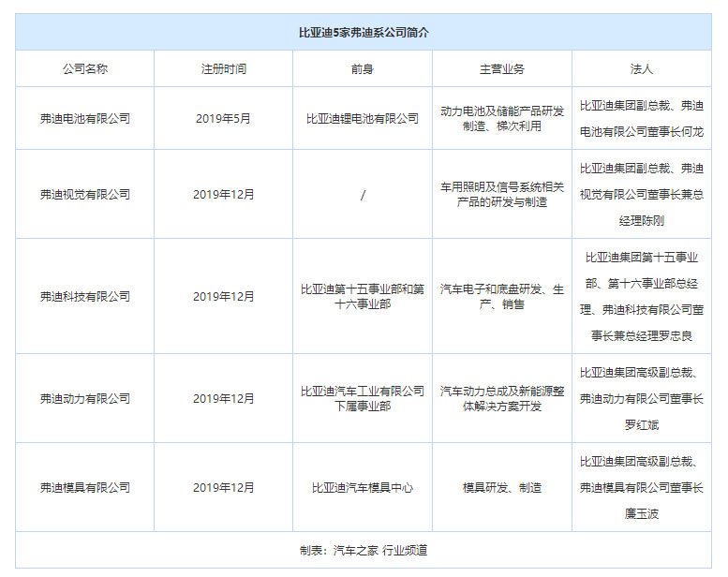Click the table title 比亚迪5家弗迪系公司简介

[x=364, y=32]
